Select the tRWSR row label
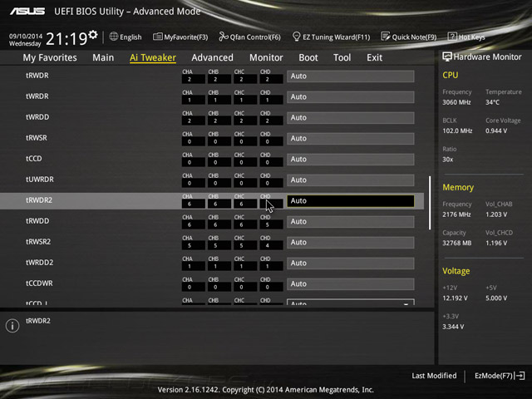 click(x=37, y=138)
